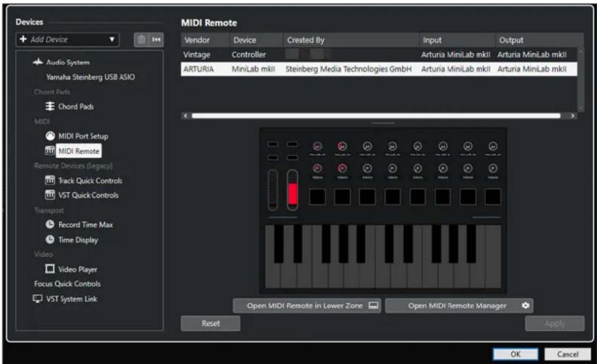Select the Vintage Controller row
The height and width of the screenshot is (364, 597).
pyautogui.click(x=379, y=54)
